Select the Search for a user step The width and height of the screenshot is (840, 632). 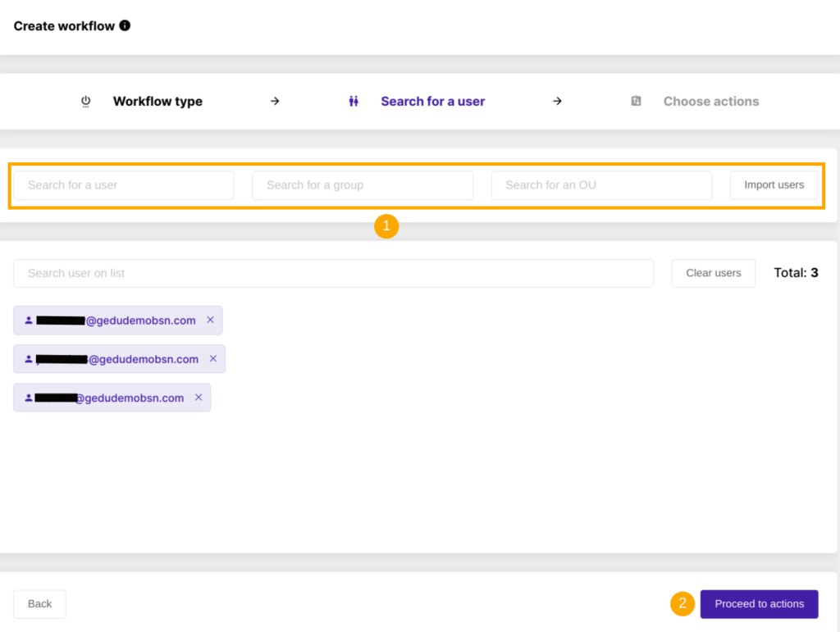pyautogui.click(x=432, y=102)
